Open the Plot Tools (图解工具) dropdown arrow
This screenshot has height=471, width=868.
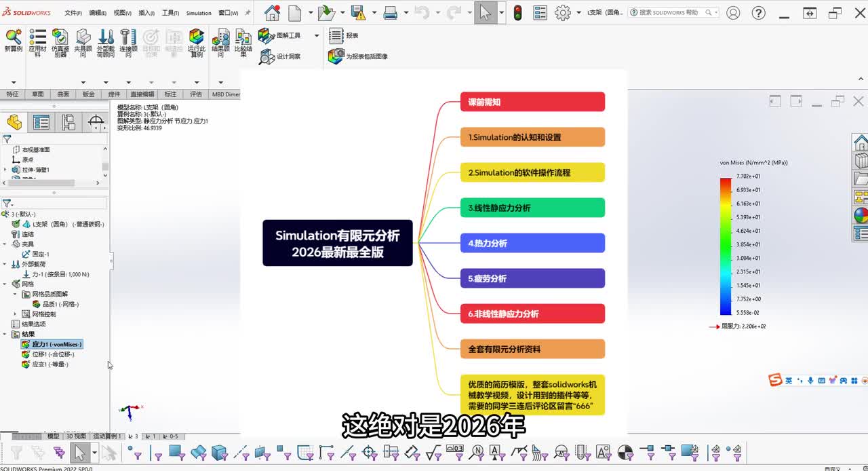tap(316, 35)
